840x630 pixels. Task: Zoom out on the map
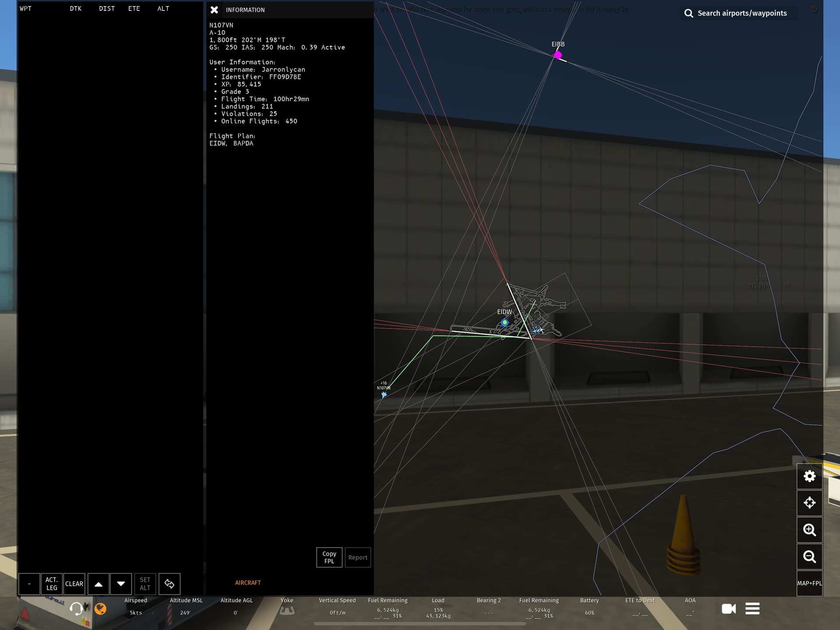809,556
